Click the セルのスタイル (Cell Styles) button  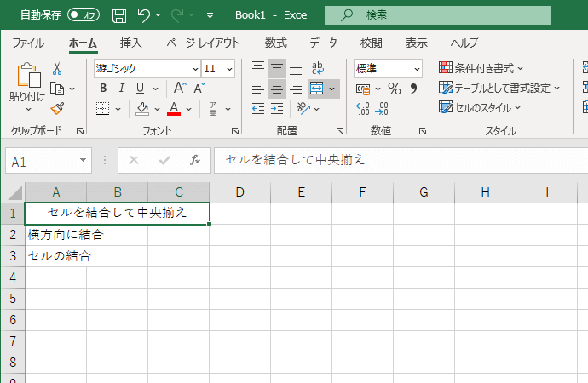click(x=481, y=108)
